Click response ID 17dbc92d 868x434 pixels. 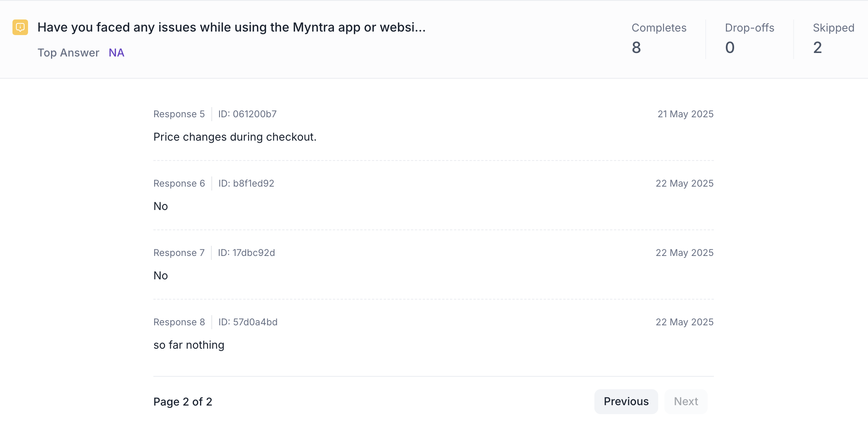click(246, 253)
